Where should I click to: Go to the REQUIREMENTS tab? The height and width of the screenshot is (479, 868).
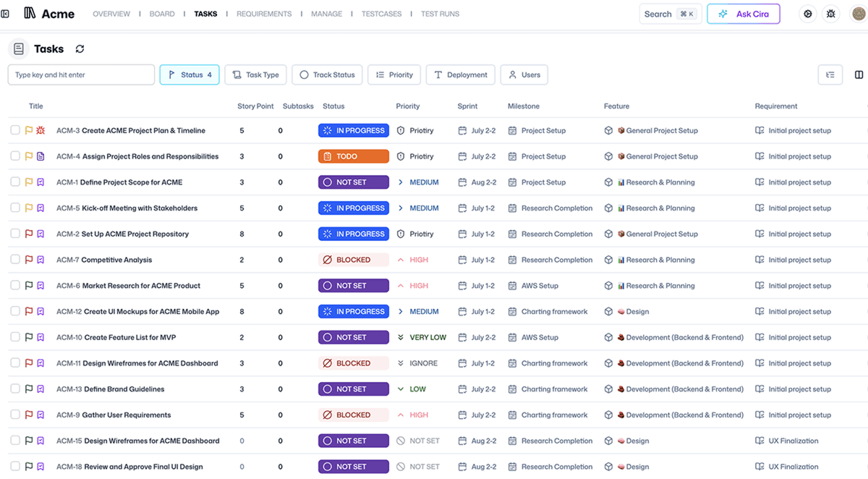click(x=264, y=14)
